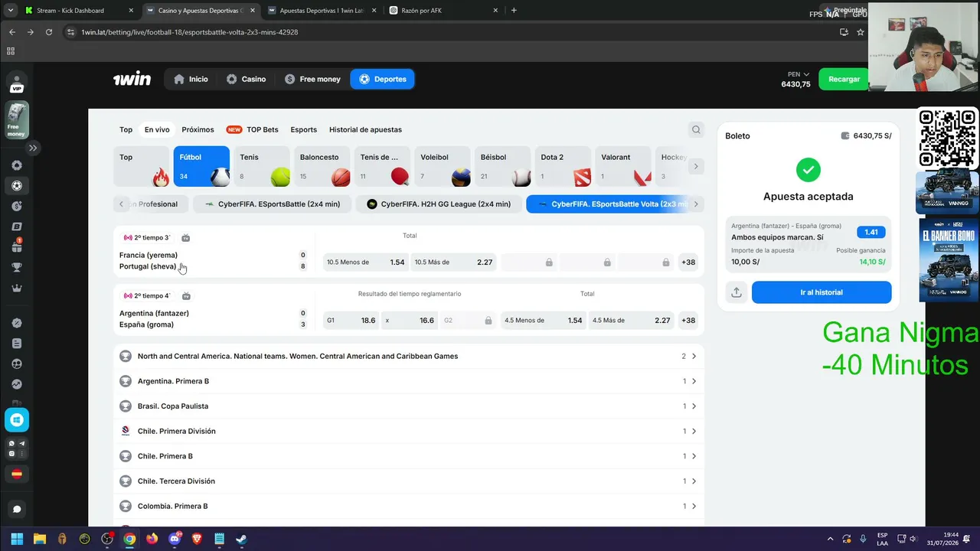
Task: Open Windows Start menu
Action: pos(17,539)
